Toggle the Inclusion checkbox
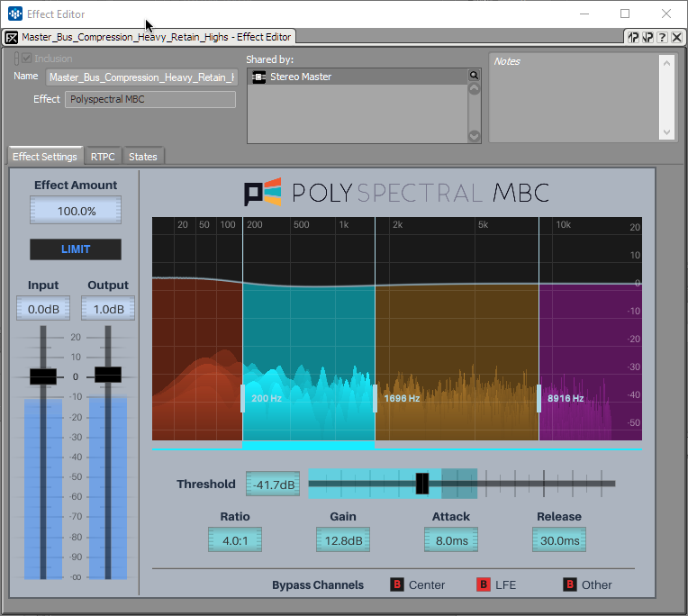This screenshot has width=688, height=616. (27, 59)
